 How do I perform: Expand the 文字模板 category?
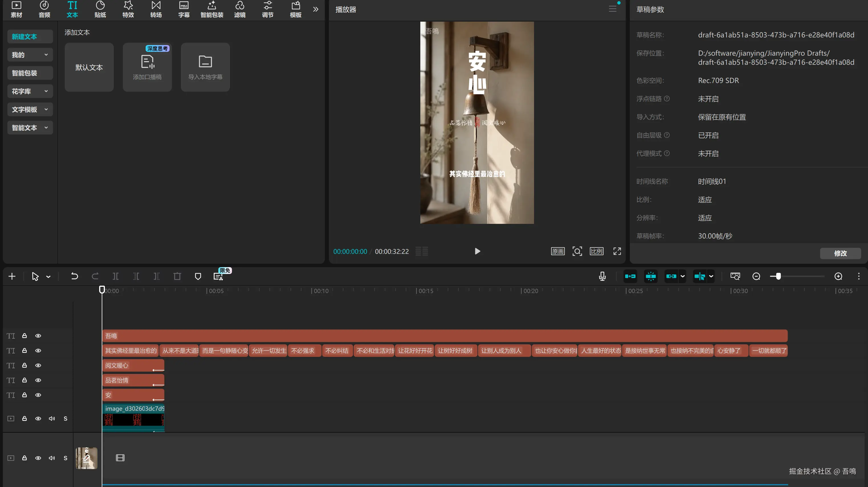click(30, 109)
